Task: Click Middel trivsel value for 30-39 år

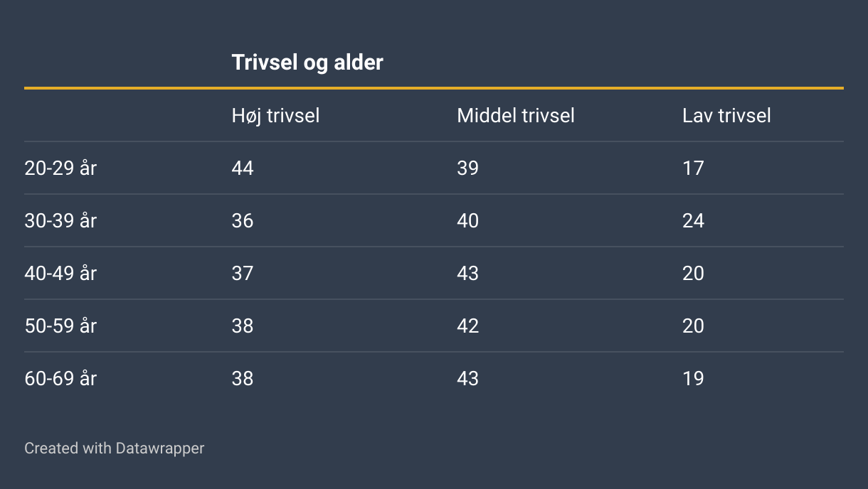Action: 467,221
